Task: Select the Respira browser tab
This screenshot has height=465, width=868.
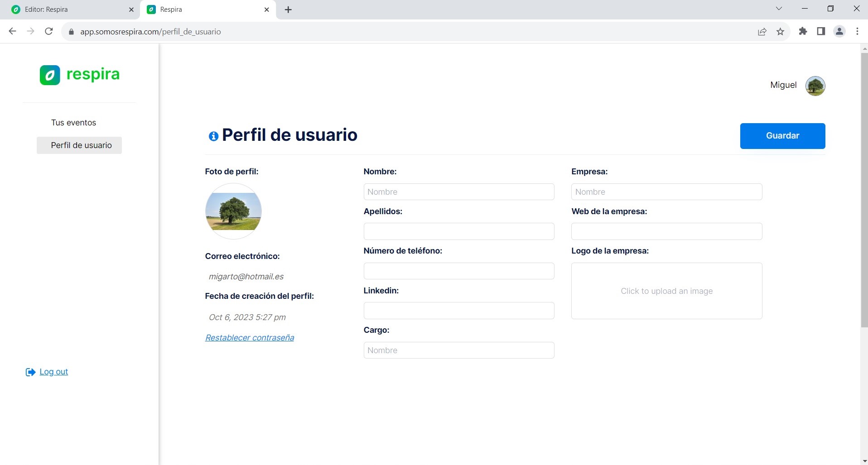Action: coord(208,10)
